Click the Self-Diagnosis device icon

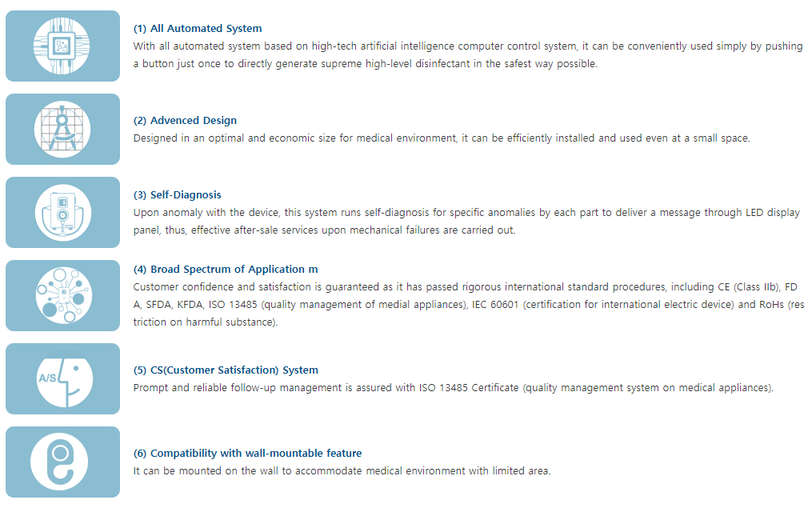click(x=62, y=213)
